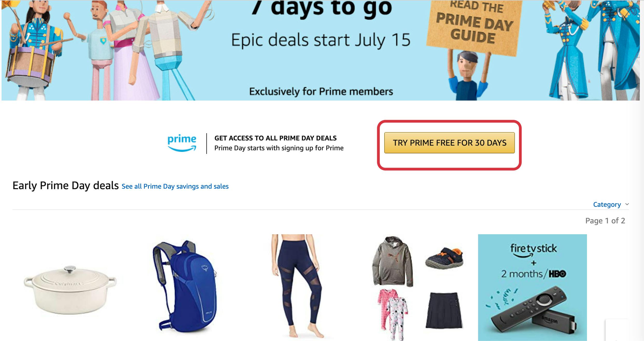644x341 pixels.
Task: Click the black pleated skirt image
Action: click(444, 310)
